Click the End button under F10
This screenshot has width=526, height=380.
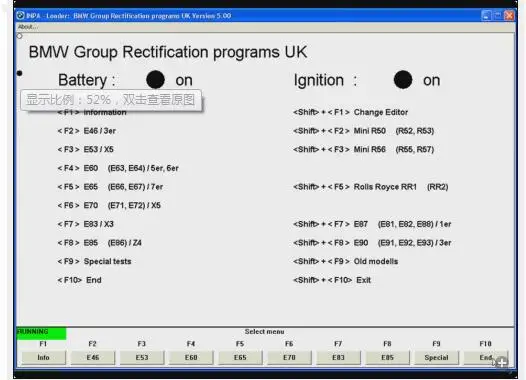click(485, 358)
